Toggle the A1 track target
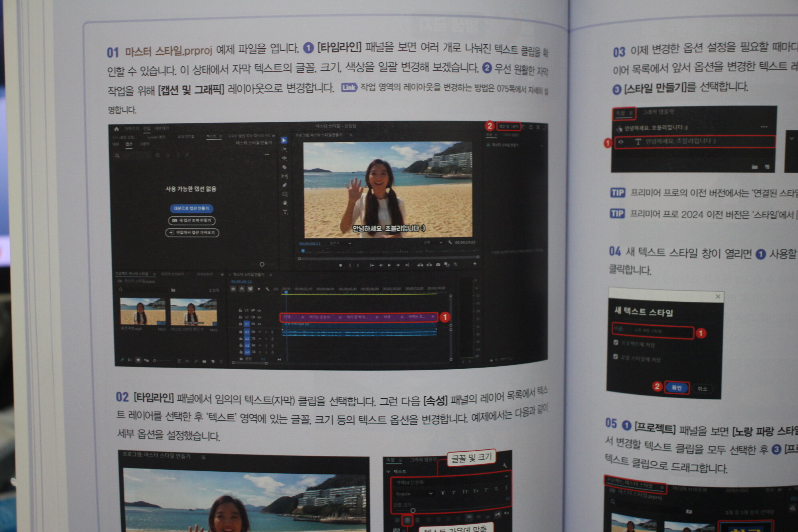Image resolution: width=798 pixels, height=532 pixels. pos(247,332)
